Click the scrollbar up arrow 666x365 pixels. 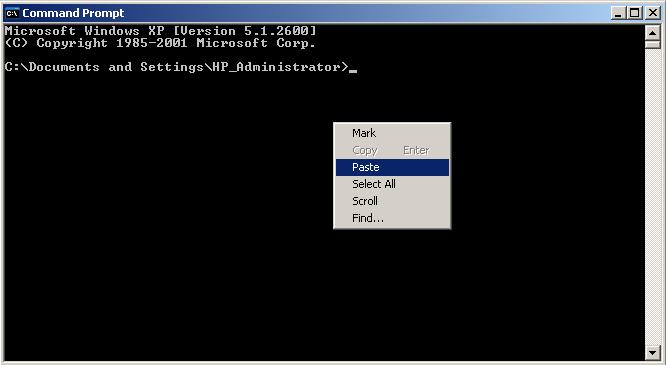[652, 32]
